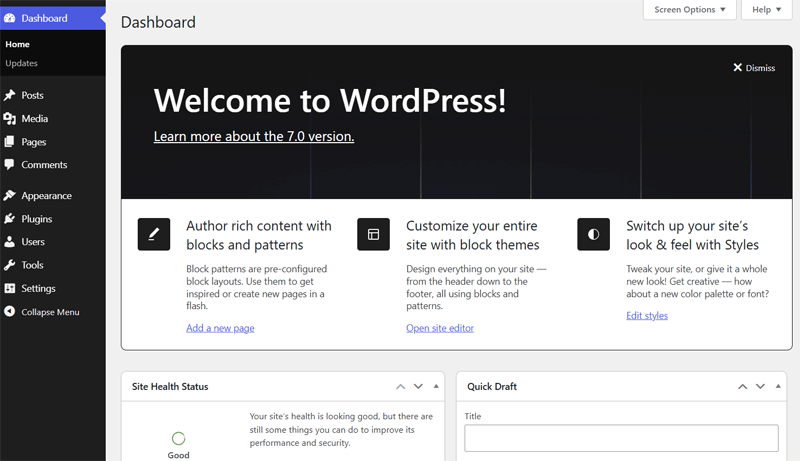The height and width of the screenshot is (461, 800).
Task: Click the Posts pushpin icon
Action: (x=10, y=95)
